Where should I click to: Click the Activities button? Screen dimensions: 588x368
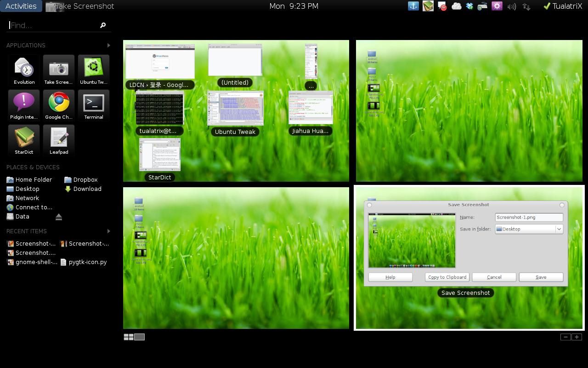[x=21, y=6]
